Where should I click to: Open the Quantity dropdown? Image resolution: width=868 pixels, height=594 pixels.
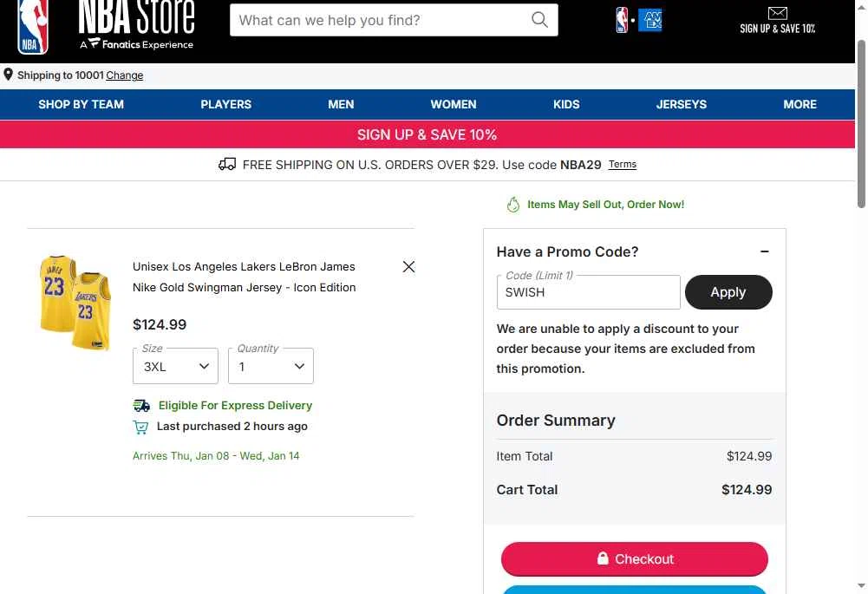271,366
